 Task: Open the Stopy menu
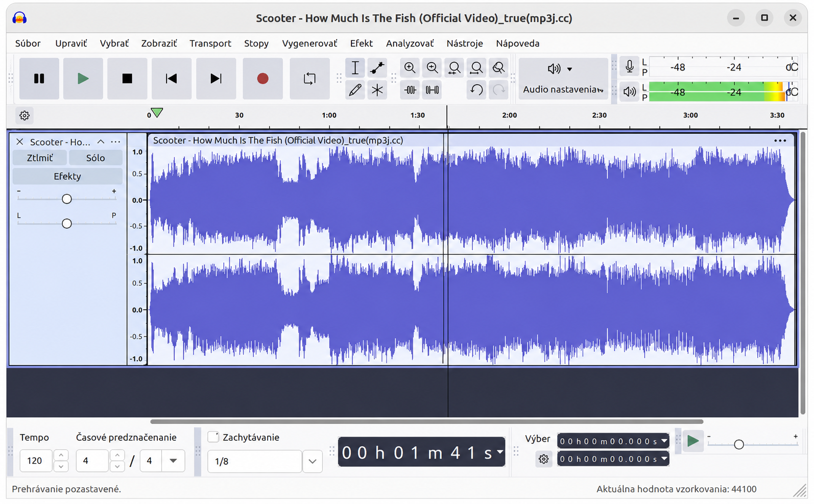pos(256,43)
